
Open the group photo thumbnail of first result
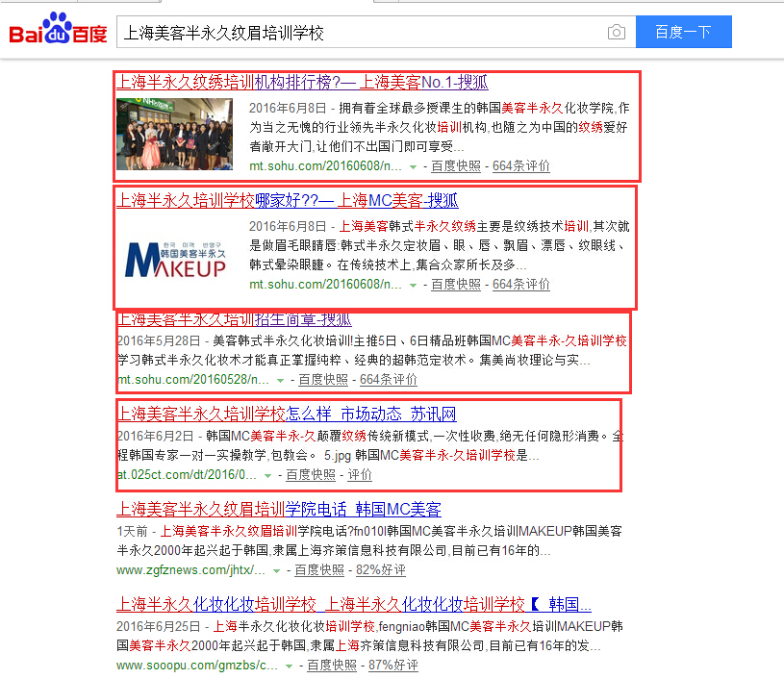pos(174,134)
